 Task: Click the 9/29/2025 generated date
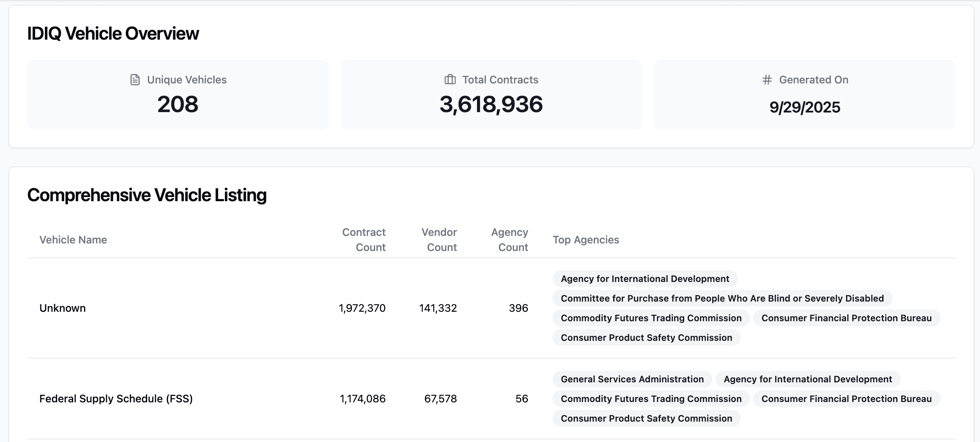(x=805, y=107)
